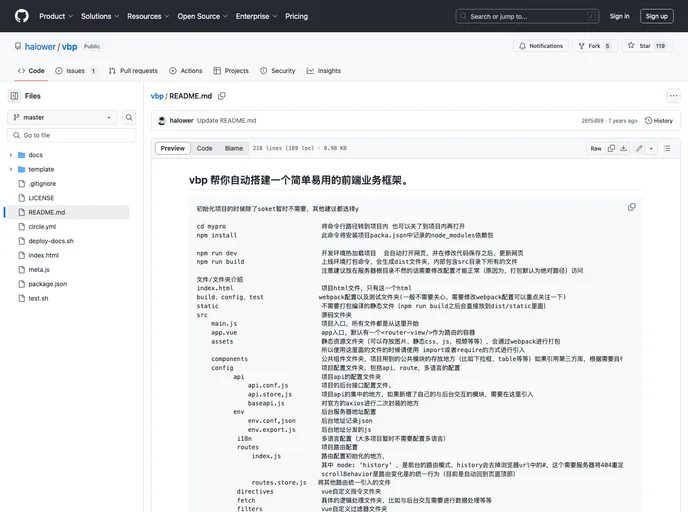Open the Enterprise menu
Image resolution: width=688 pixels, height=512 pixels.
[256, 16]
